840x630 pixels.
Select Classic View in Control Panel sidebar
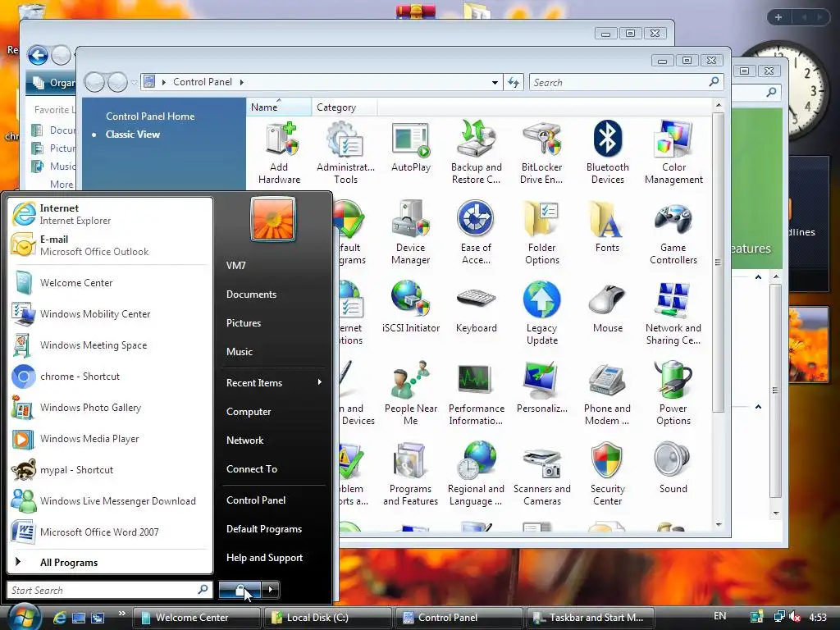pos(132,135)
